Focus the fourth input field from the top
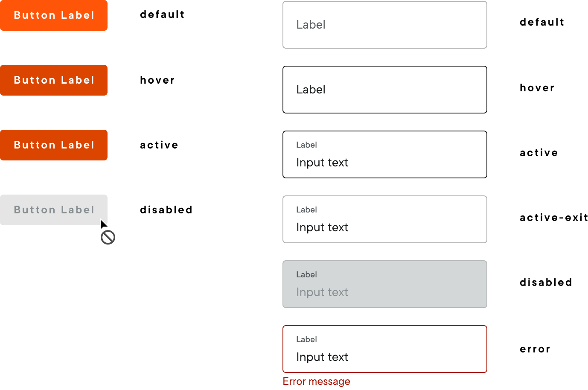The width and height of the screenshot is (588, 390). click(384, 219)
